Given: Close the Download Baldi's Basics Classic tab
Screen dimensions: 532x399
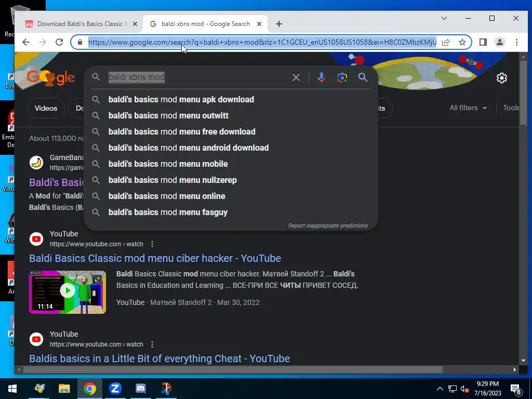Looking at the screenshot, I should (135, 24).
